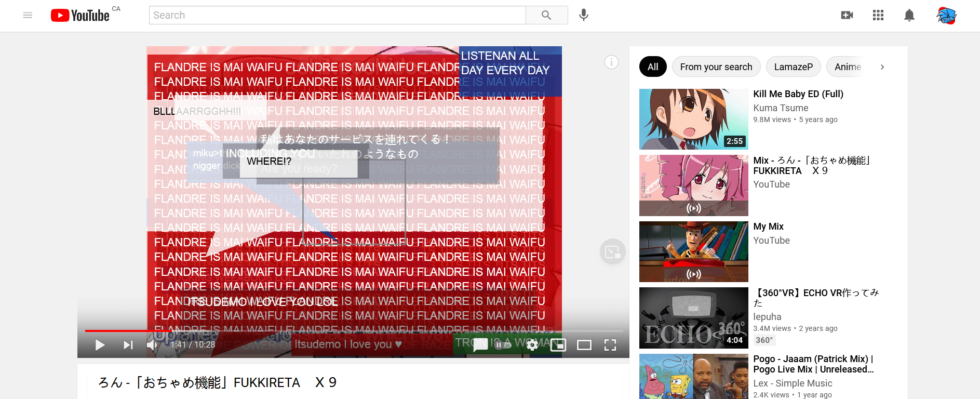This screenshot has height=399, width=980.
Task: Enter full screen mode
Action: (x=610, y=345)
